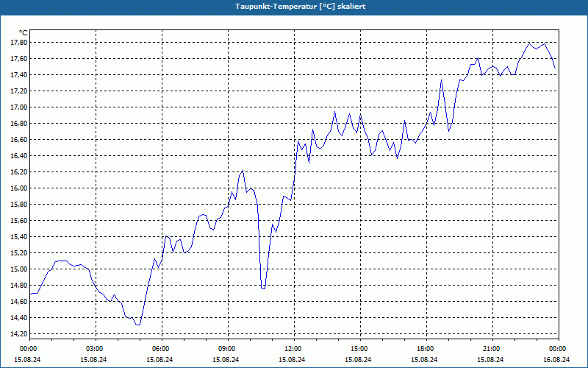Viewport: 588px width, 368px height.
Task: Select the 14,20 y-axis value
Action: [x=18, y=334]
